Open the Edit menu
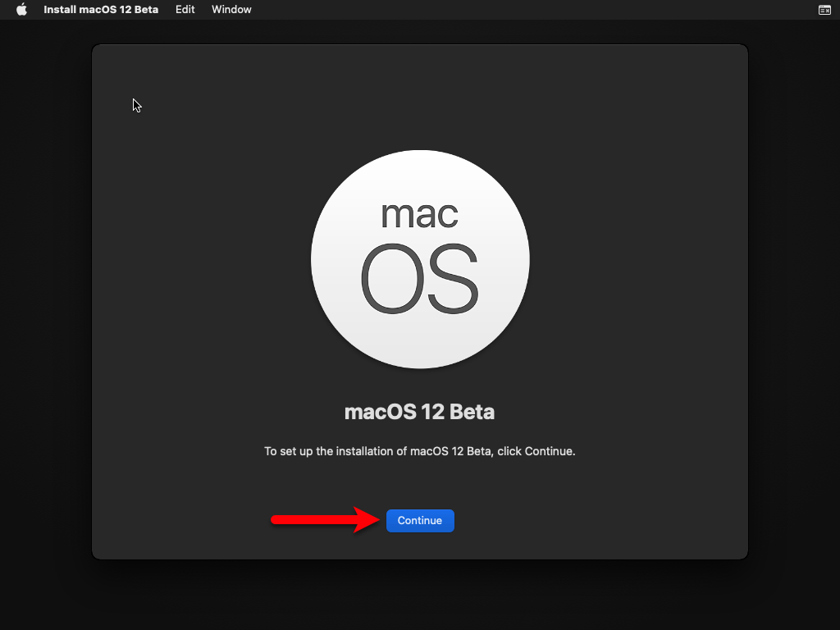840x630 pixels. tap(185, 10)
